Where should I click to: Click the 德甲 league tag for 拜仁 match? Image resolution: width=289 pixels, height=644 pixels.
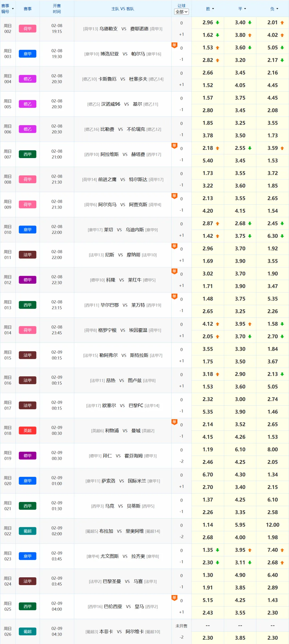(28, 456)
